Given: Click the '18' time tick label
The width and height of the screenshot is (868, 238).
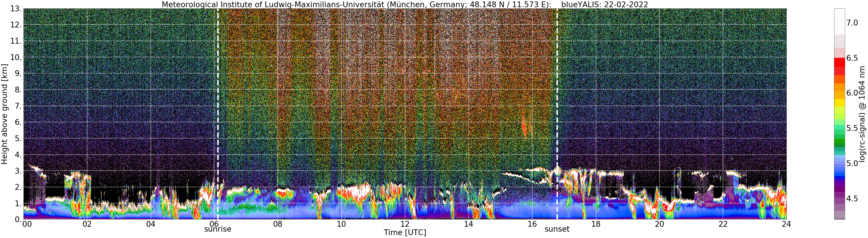Looking at the screenshot, I should click(x=596, y=224).
